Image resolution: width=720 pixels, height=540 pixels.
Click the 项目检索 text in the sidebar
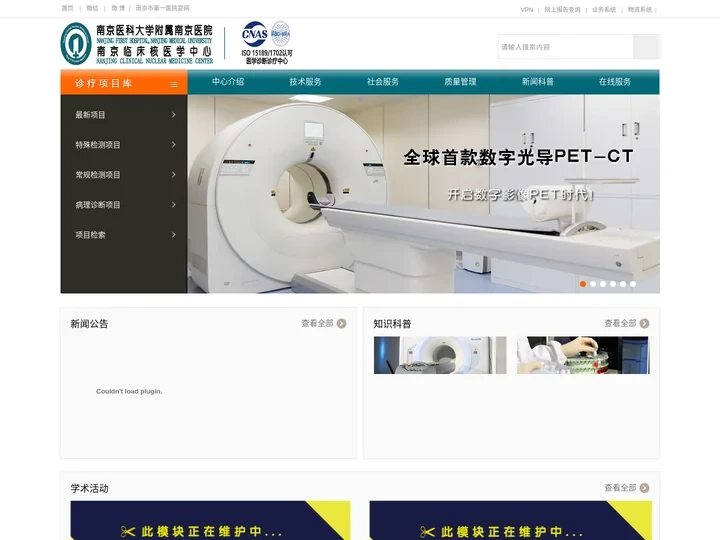coord(90,235)
